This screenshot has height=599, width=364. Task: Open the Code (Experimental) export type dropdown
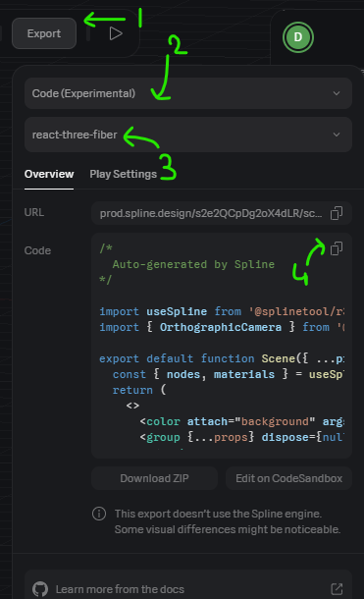tap(188, 93)
